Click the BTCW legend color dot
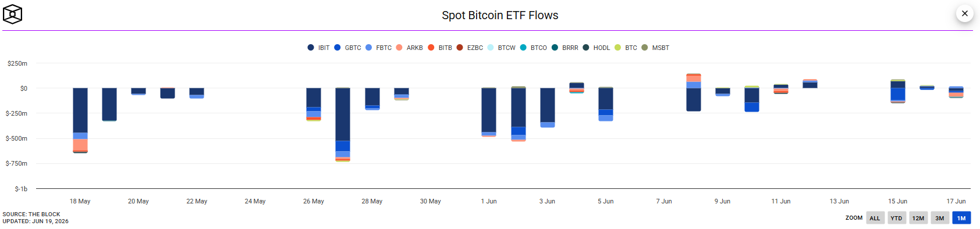Screen dimensions: 980x229 click(491, 48)
